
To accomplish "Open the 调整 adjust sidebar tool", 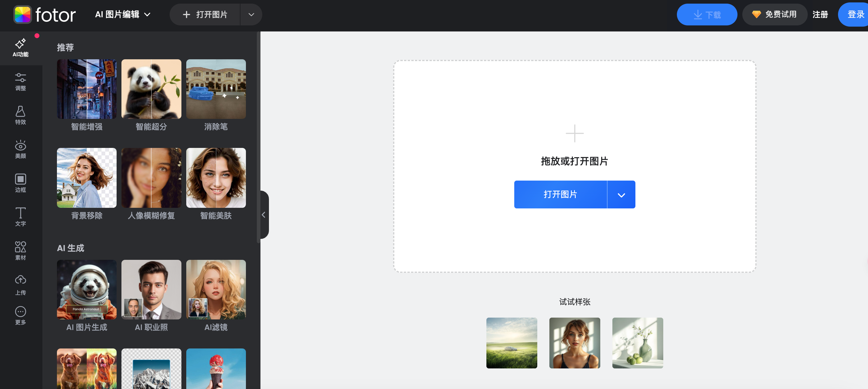I will click(21, 82).
